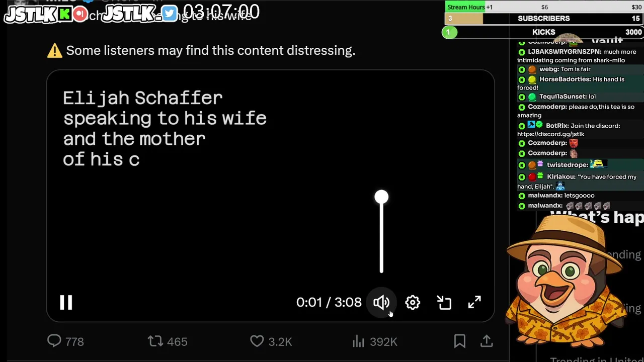Click the Twitter bird icon in the overlay
Image resolution: width=644 pixels, height=362 pixels.
click(170, 14)
